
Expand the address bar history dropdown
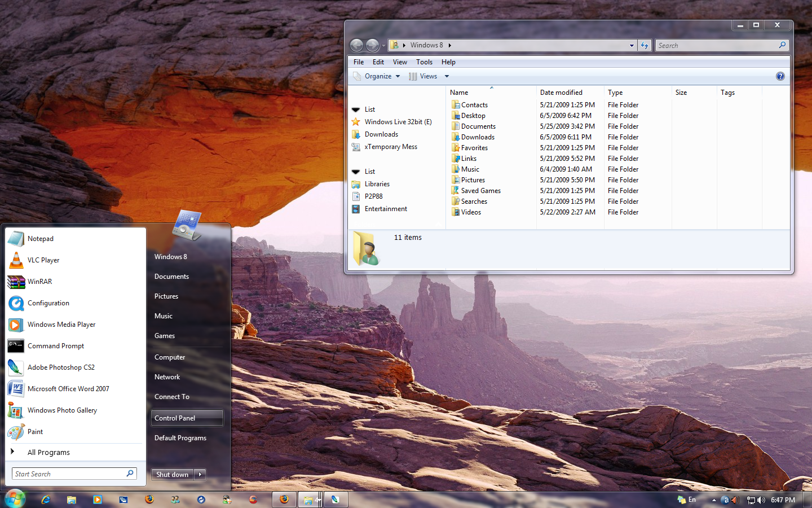click(632, 45)
